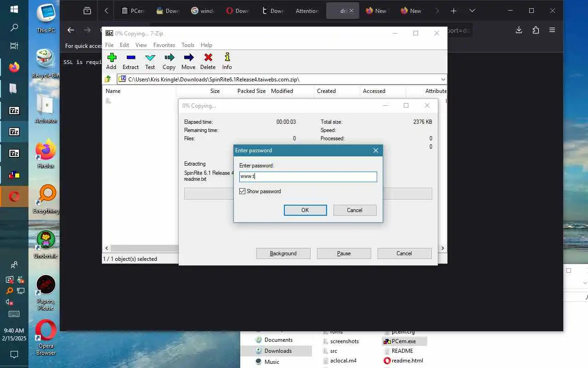Click the Task View taskbar icon
This screenshot has width=588, height=368.
pos(14,46)
